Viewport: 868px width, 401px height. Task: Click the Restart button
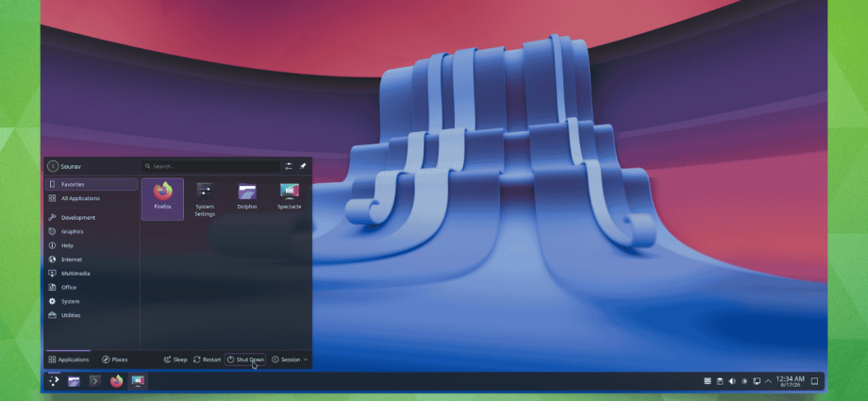click(x=207, y=359)
